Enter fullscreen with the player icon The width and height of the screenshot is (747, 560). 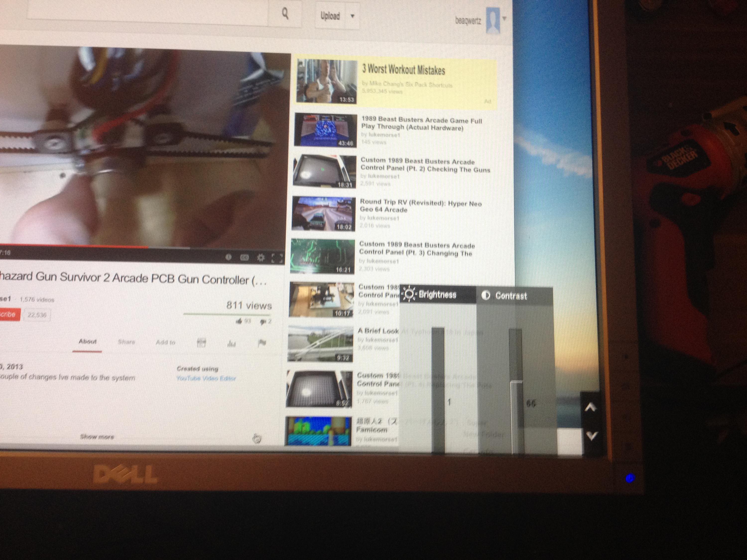(277, 259)
